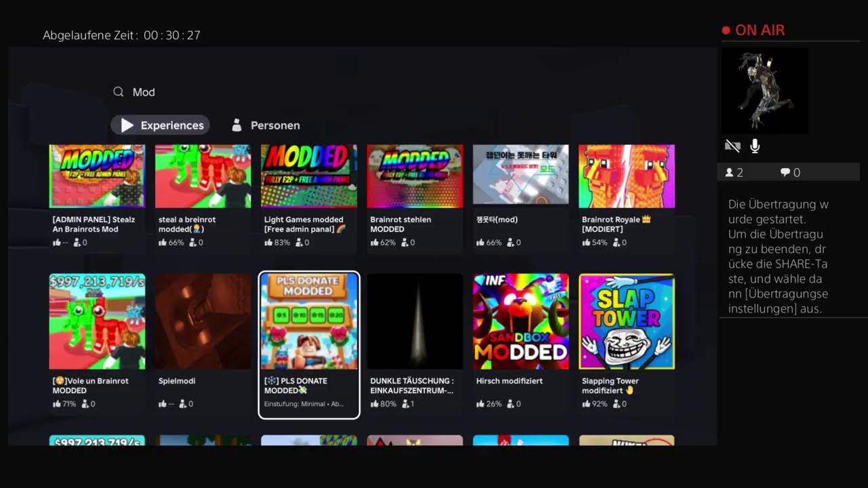The height and width of the screenshot is (488, 868).
Task: Open 'Brainrot stehlen MODDED' thumbnail
Action: (415, 176)
